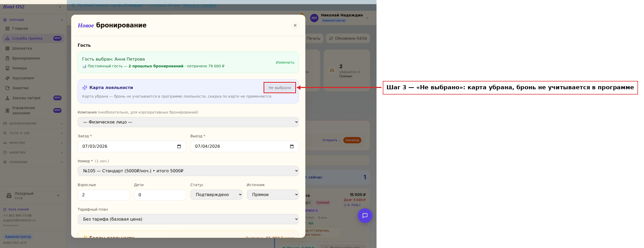
Task: Click the Шахматка grid icon in sidebar
Action: 7,48
